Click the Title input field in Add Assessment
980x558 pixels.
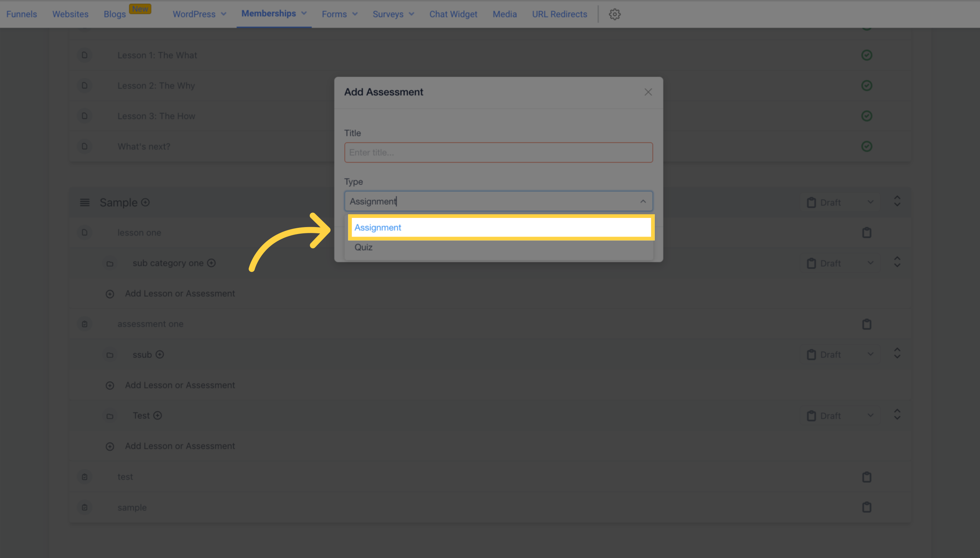coord(498,152)
